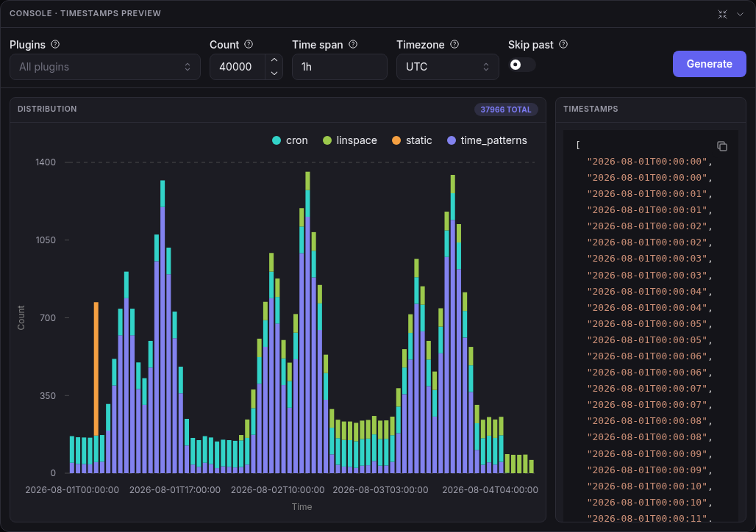The height and width of the screenshot is (532, 756).
Task: Toggle the linspace series in chart legend
Action: [x=350, y=140]
